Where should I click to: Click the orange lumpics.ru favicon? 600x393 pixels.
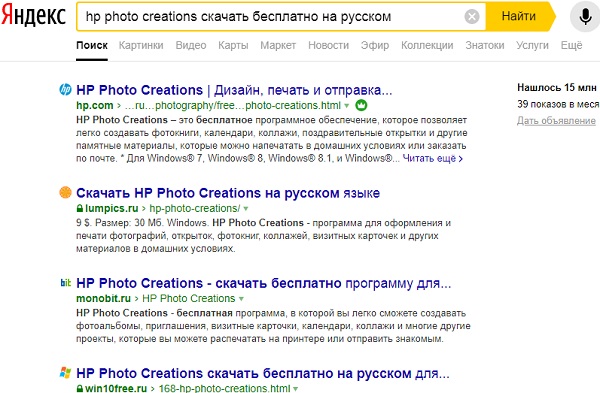[x=65, y=192]
